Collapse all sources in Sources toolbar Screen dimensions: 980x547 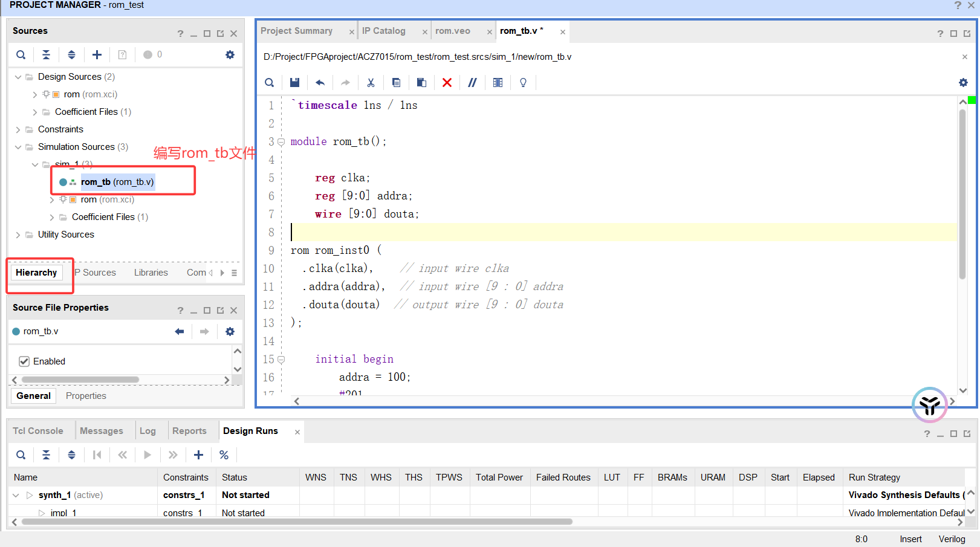tap(46, 55)
